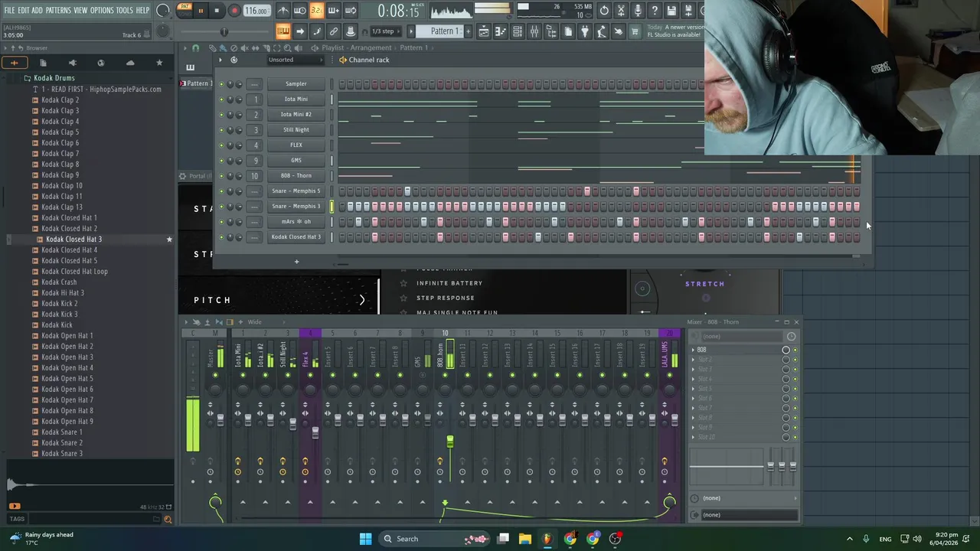Viewport: 980px width, 551px height.
Task: Expand the 808 effect slot arrow in mixer
Action: 694,350
